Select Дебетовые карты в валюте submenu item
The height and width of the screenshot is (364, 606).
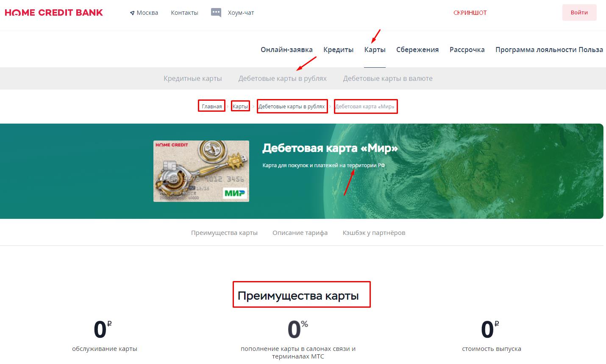point(388,78)
